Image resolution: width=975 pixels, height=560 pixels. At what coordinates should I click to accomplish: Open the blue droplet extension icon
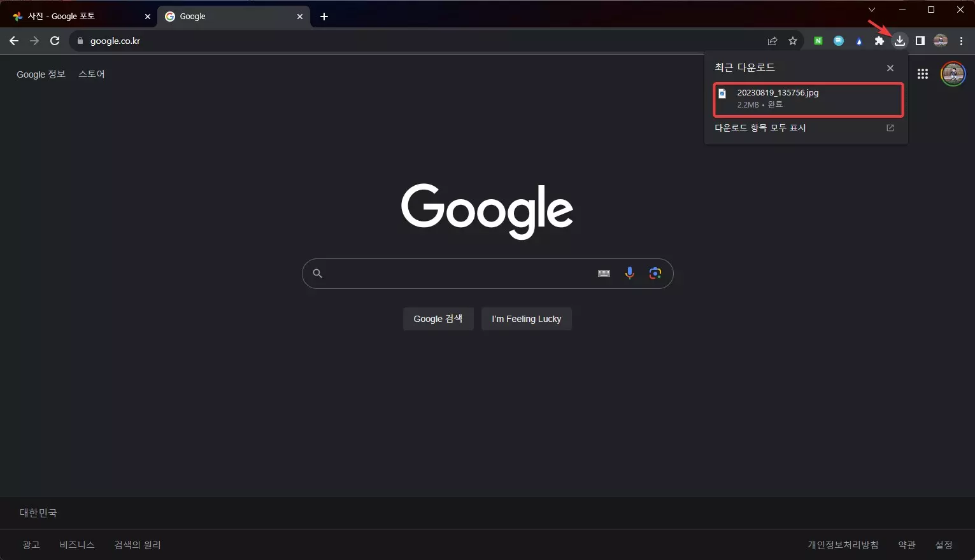click(x=859, y=41)
